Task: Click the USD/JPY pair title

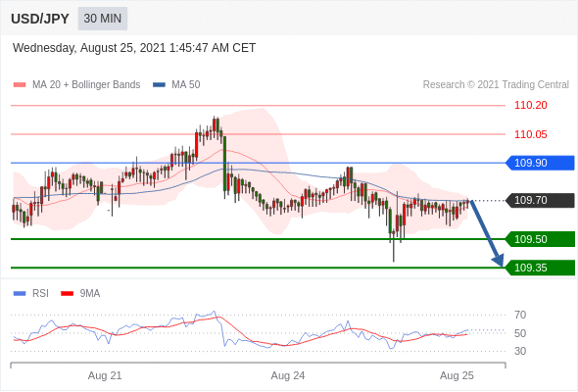Action: [40, 19]
